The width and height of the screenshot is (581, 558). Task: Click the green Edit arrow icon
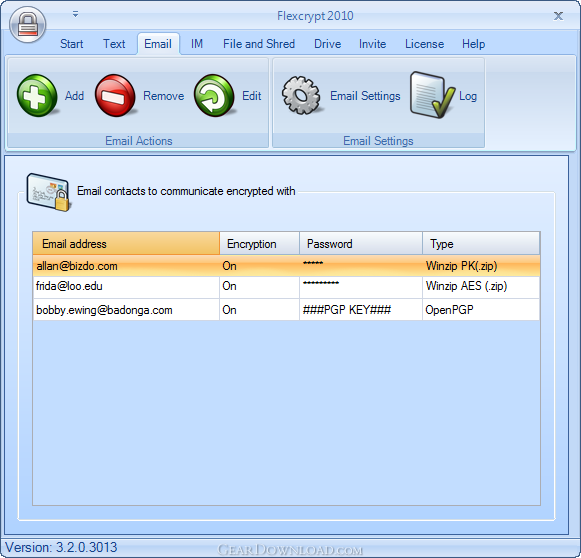[214, 96]
